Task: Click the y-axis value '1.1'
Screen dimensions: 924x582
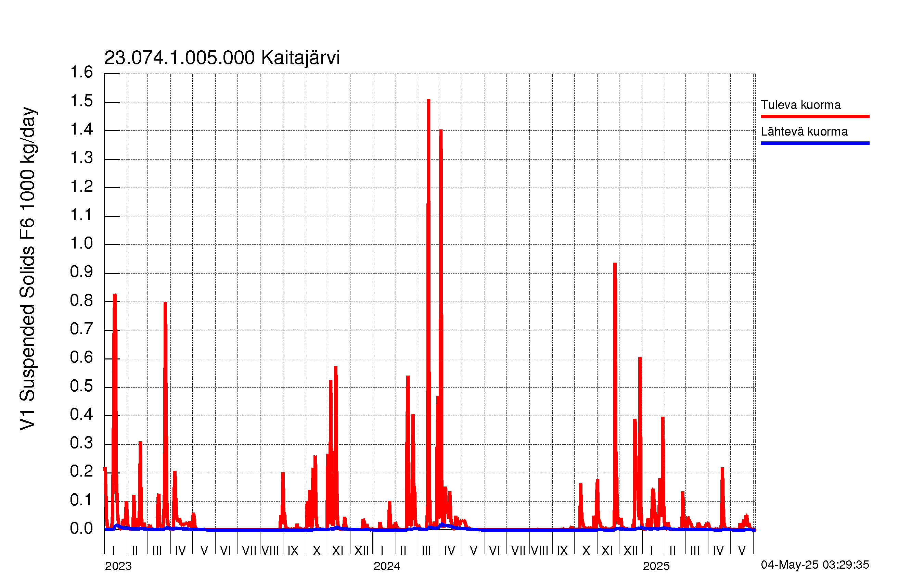Action: (81, 215)
